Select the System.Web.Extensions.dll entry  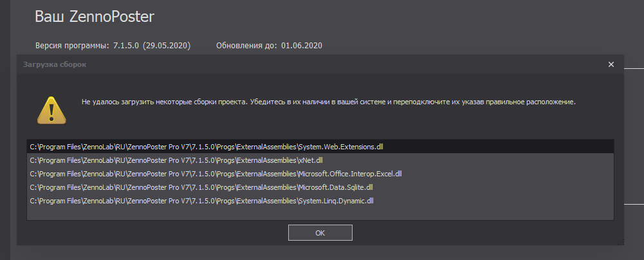point(207,147)
